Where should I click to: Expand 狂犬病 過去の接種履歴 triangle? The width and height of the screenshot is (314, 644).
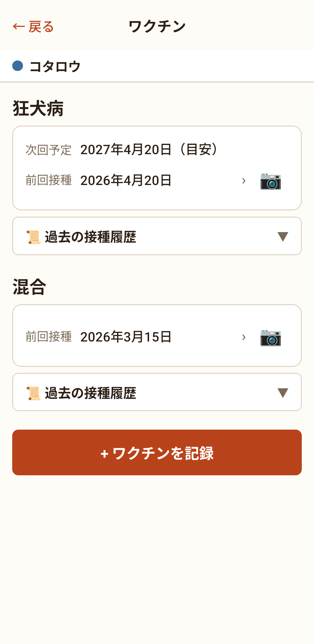pyautogui.click(x=283, y=236)
